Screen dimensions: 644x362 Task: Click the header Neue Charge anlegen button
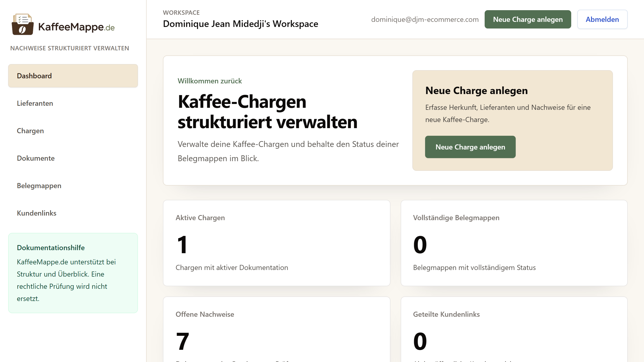pyautogui.click(x=528, y=19)
